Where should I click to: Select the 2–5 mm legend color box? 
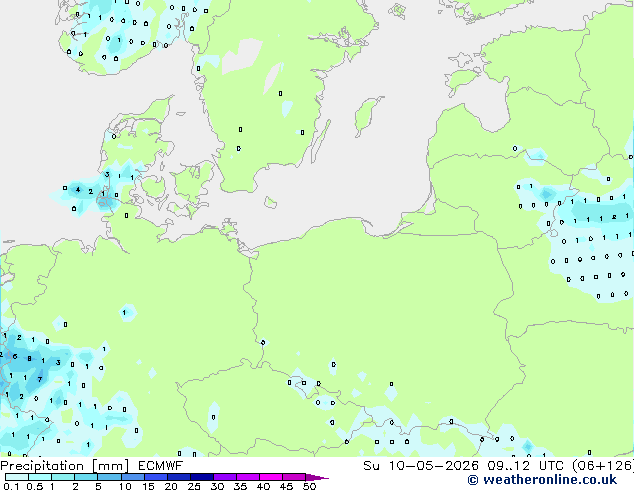tap(86, 477)
